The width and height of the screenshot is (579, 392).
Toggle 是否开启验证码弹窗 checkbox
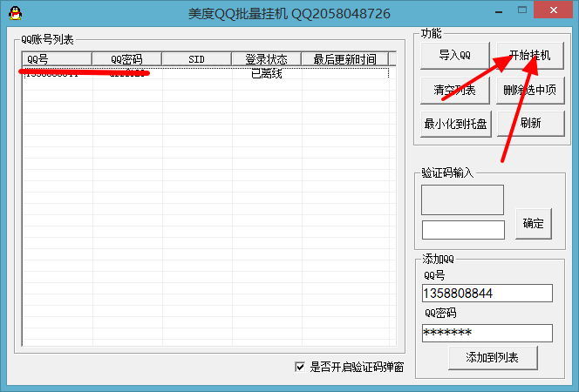pos(300,367)
